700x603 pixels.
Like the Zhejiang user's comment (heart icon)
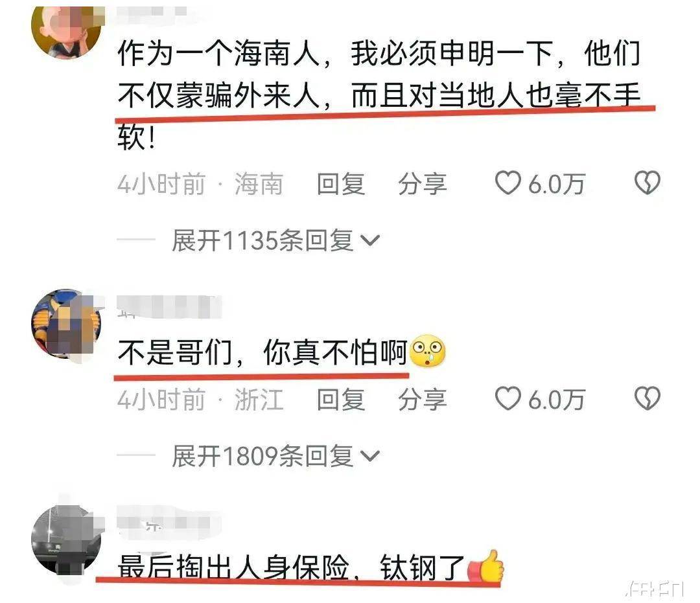(507, 398)
